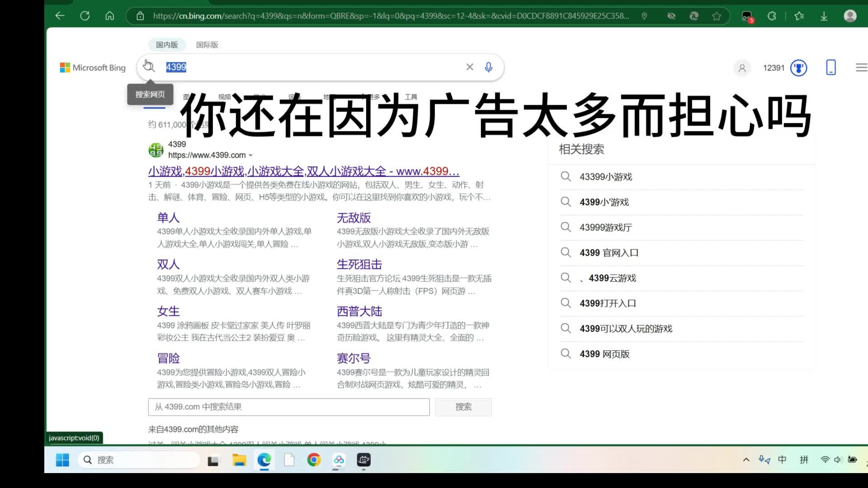This screenshot has width=868, height=488.
Task: Show hidden system tray icons
Action: tap(746, 460)
